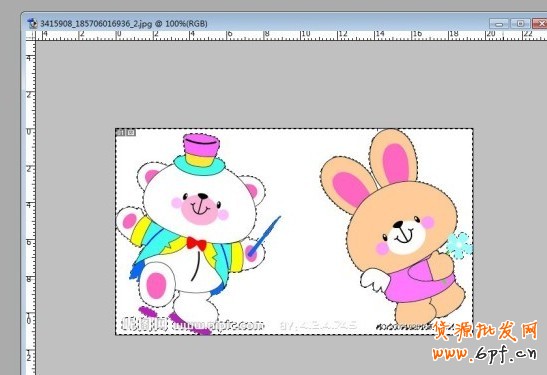Click the pink inside of bunny's upright ear
547x375 pixels.
[x=396, y=163]
